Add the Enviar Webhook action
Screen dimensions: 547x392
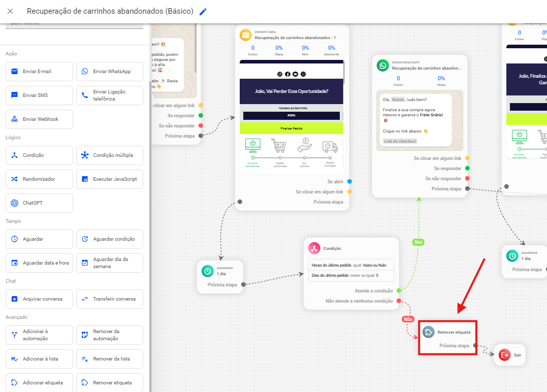39,119
